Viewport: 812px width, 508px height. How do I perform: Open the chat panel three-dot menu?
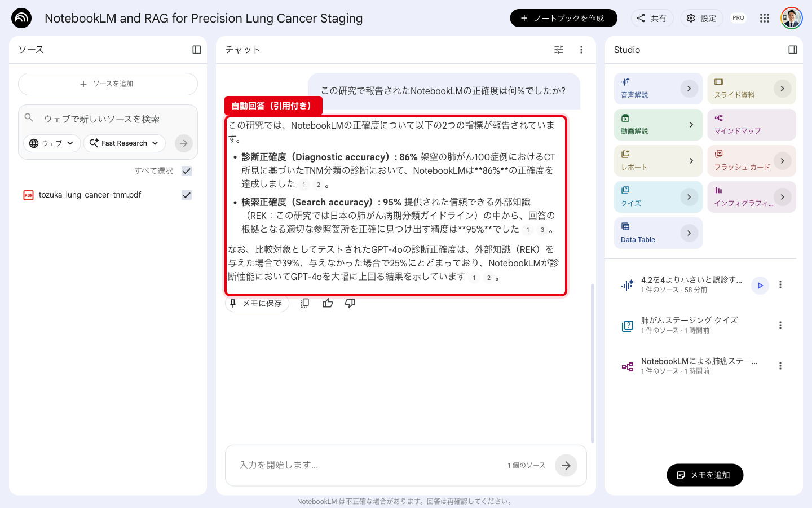coord(581,50)
